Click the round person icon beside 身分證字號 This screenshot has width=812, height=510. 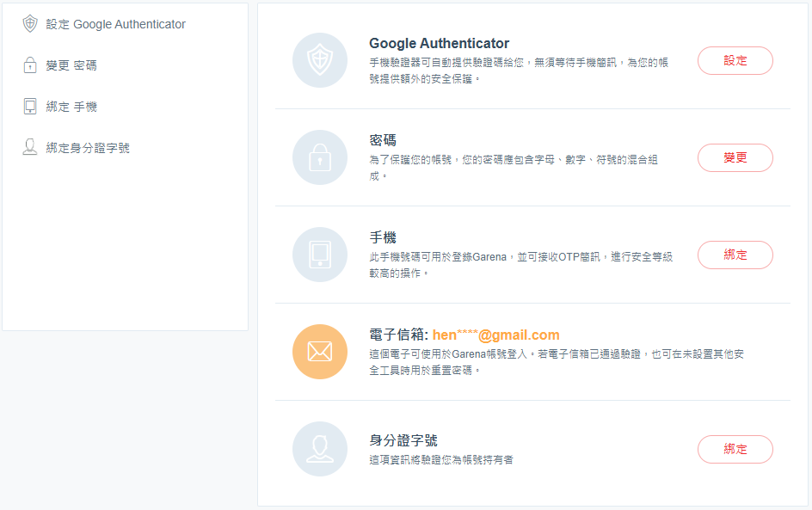pos(319,449)
